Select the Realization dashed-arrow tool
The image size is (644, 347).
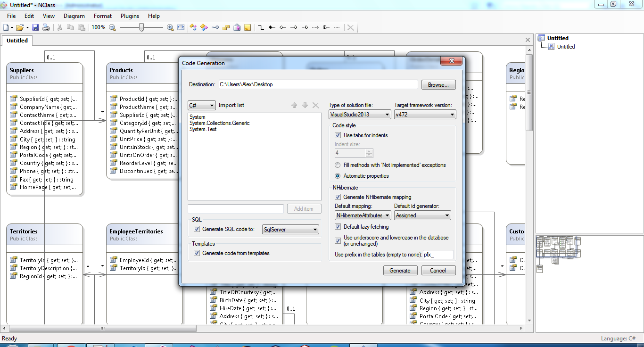pos(304,27)
